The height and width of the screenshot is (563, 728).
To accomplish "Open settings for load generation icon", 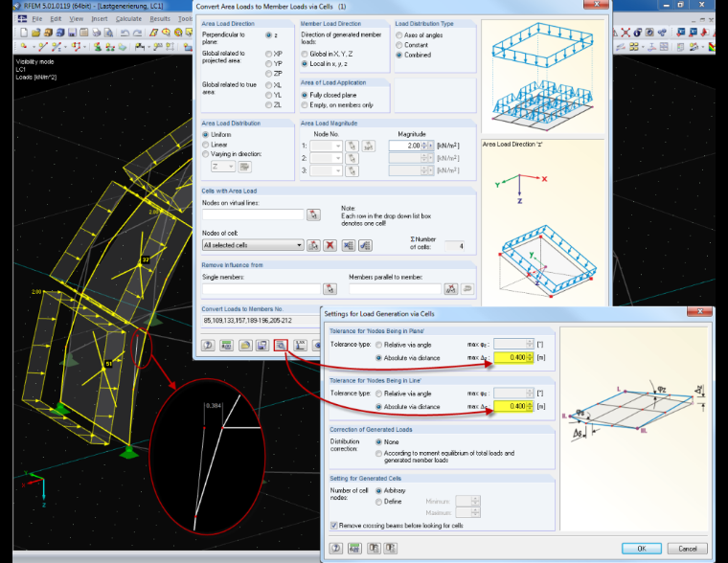I will pos(281,345).
